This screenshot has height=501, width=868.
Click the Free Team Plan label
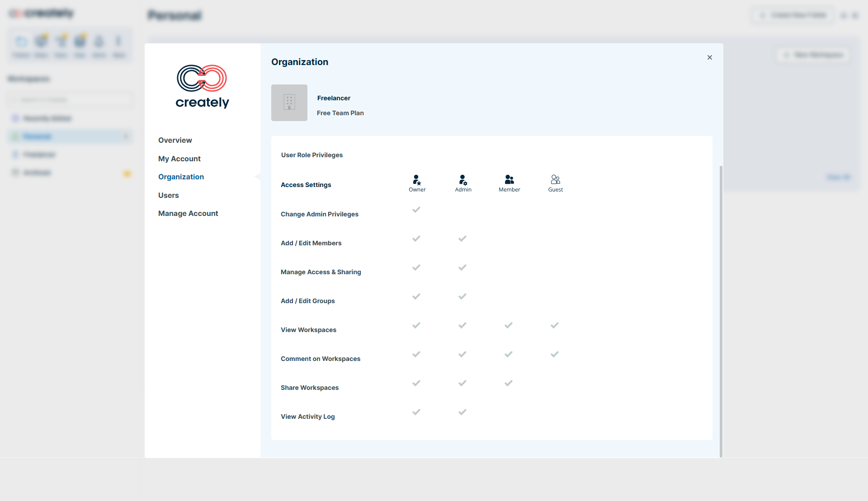coord(340,113)
